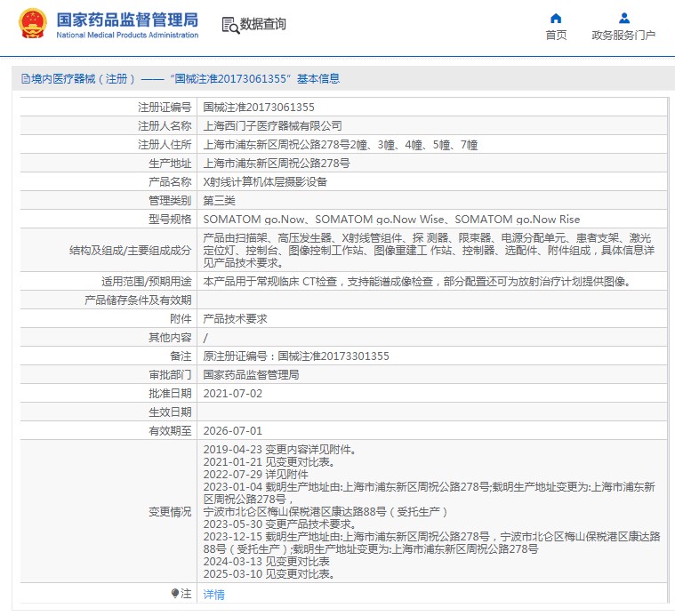Click the 变更情况 row label
The width and height of the screenshot is (675, 616).
click(x=170, y=512)
